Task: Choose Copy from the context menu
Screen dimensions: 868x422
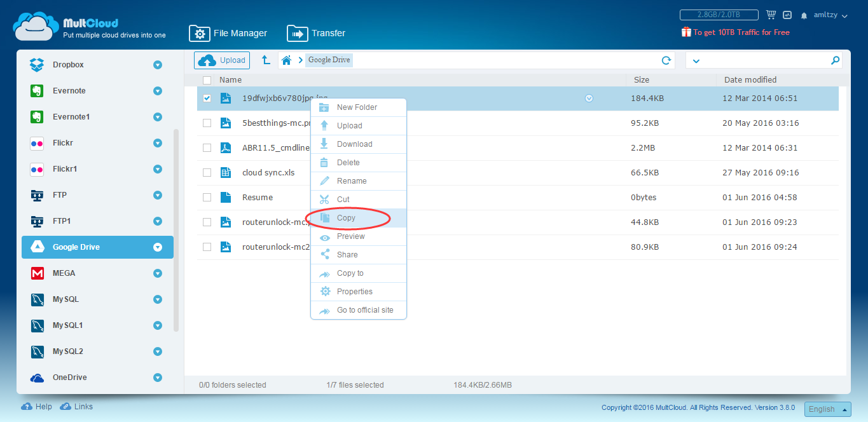Action: (347, 218)
